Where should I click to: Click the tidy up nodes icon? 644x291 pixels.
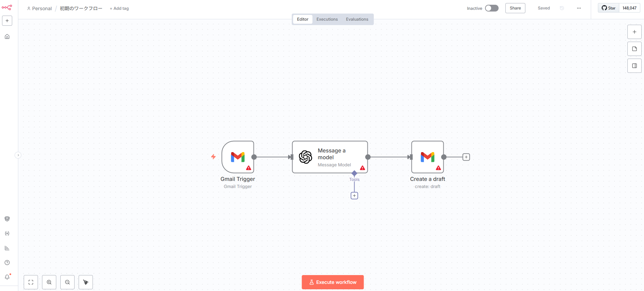click(86, 282)
